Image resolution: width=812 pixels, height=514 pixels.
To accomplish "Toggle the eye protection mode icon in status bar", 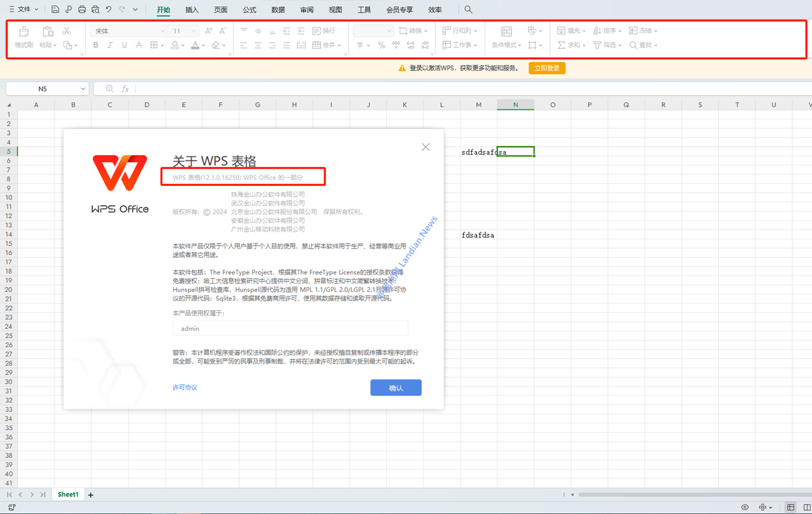I will [x=745, y=507].
